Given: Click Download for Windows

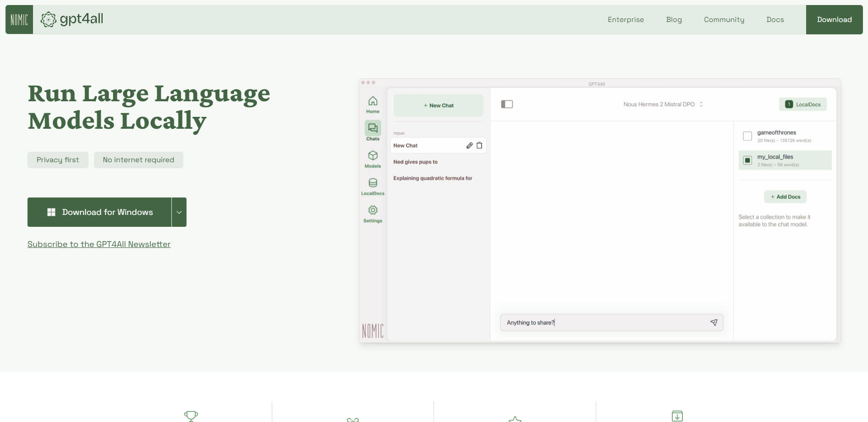Looking at the screenshot, I should point(99,212).
